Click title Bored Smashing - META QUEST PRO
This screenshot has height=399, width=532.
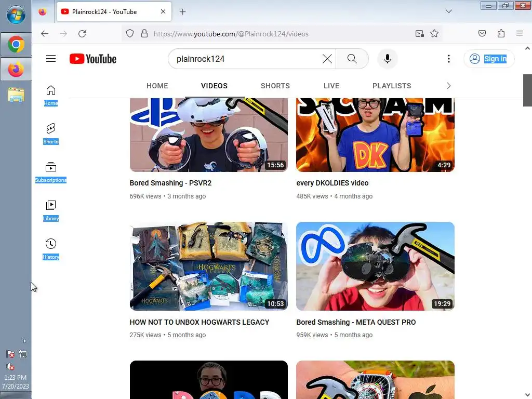pos(356,322)
